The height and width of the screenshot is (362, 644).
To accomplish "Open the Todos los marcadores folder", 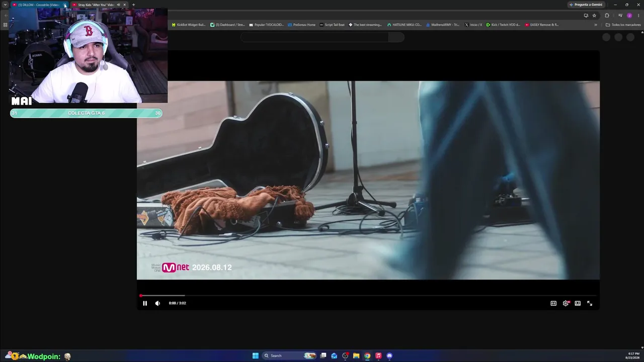I will coord(623,25).
